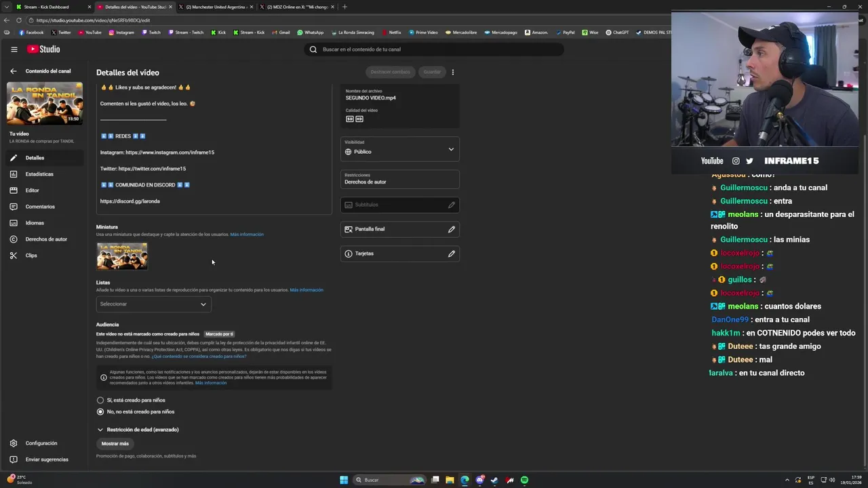Click the YouTube Studio logo
Image resolution: width=868 pixels, height=488 pixels.
click(43, 49)
